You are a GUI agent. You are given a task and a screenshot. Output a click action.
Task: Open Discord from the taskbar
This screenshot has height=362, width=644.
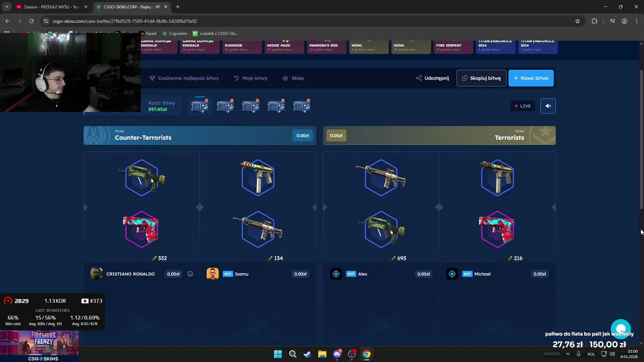coord(337,354)
